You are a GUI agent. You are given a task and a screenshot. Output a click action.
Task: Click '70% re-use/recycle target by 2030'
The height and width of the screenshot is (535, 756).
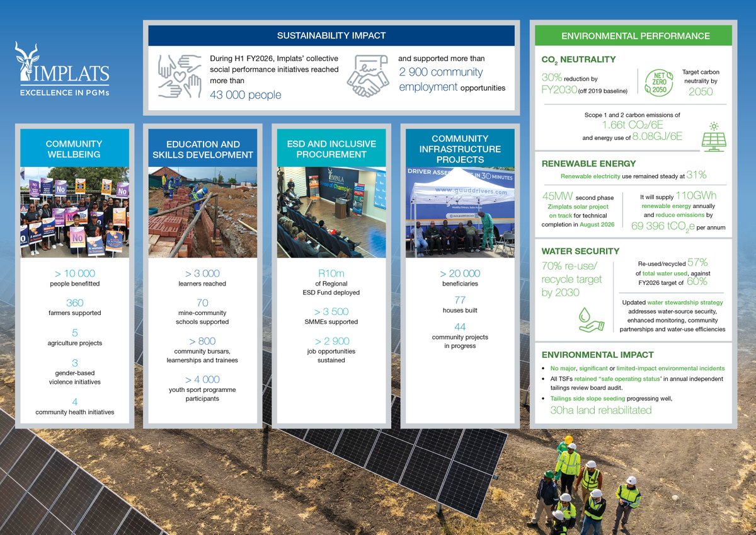pyautogui.click(x=572, y=279)
